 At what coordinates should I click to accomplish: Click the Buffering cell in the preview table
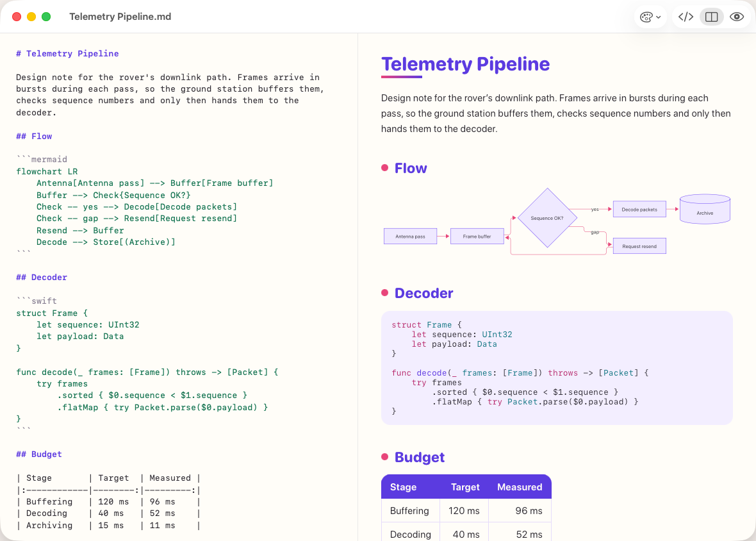tap(409, 511)
